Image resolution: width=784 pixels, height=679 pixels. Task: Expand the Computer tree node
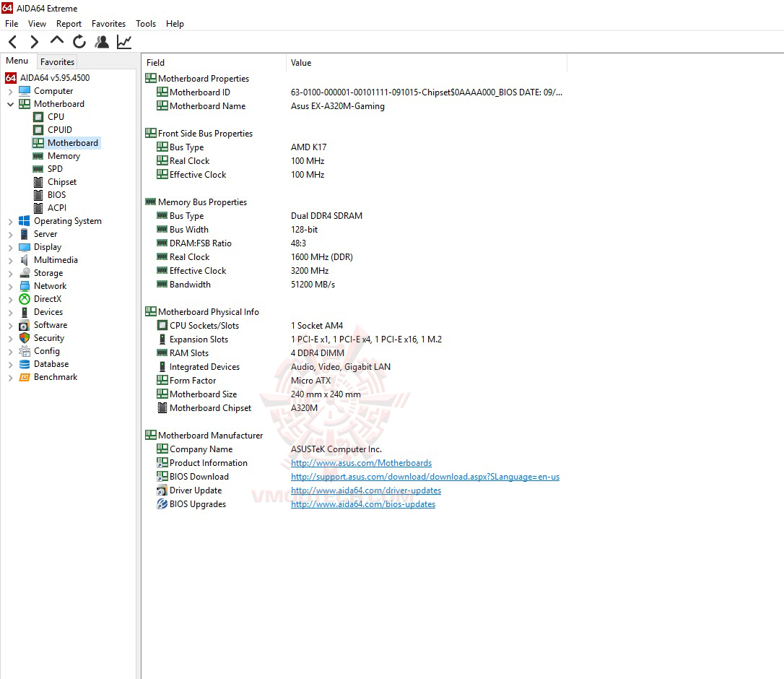[11, 91]
